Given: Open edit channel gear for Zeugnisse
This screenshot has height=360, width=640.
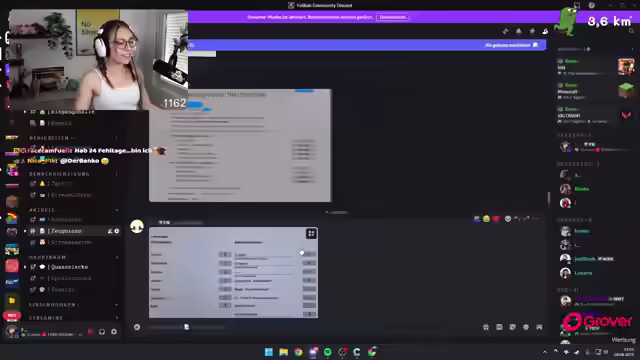Looking at the screenshot, I should pos(117,231).
